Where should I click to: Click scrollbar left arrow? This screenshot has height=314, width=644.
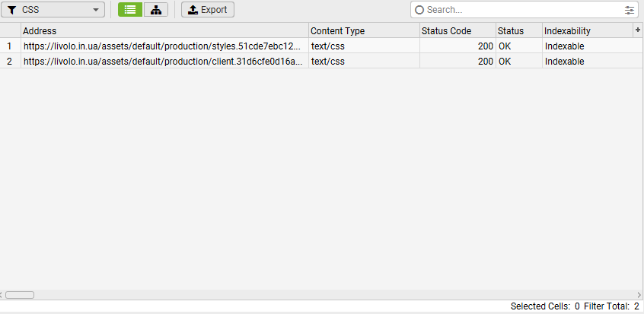pos(3,295)
